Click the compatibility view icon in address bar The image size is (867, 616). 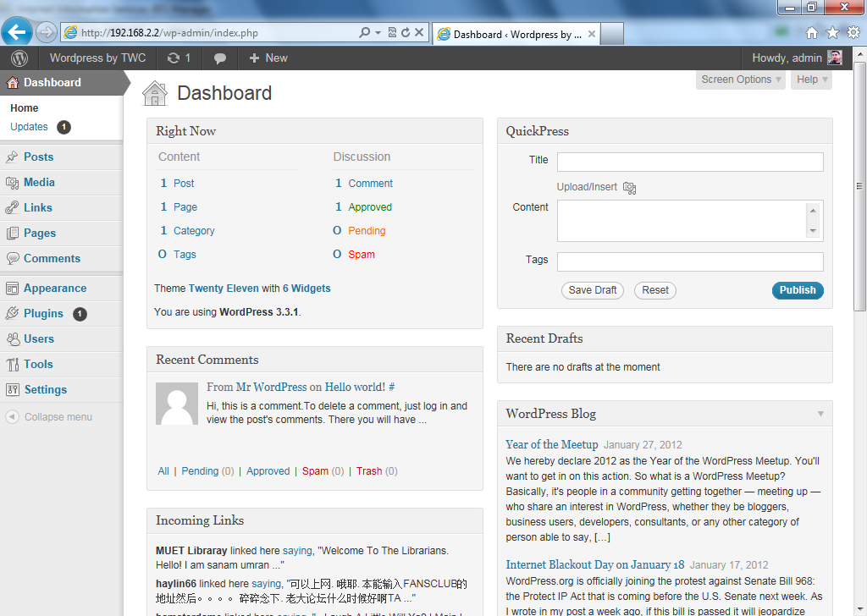point(392,33)
